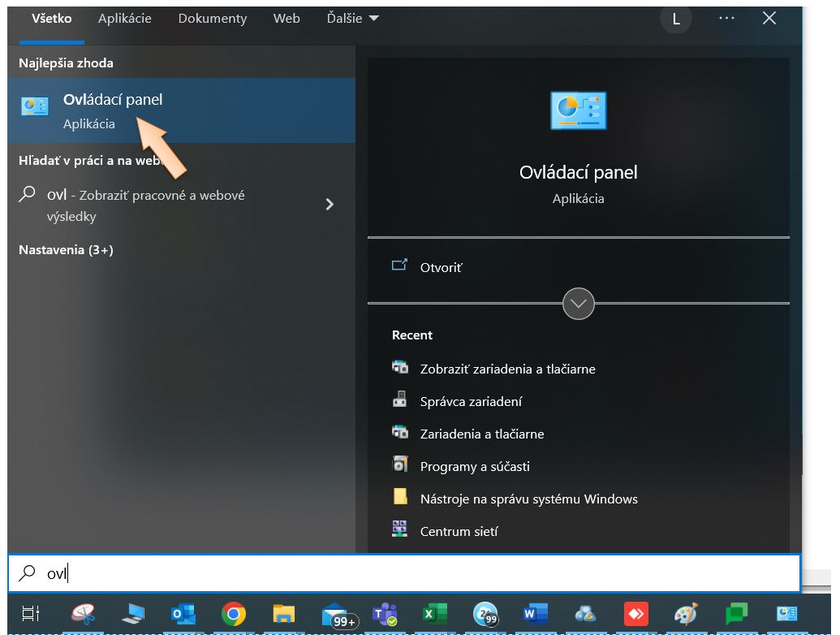Open the three-dots options menu
The height and width of the screenshot is (635, 840).
pos(726,18)
